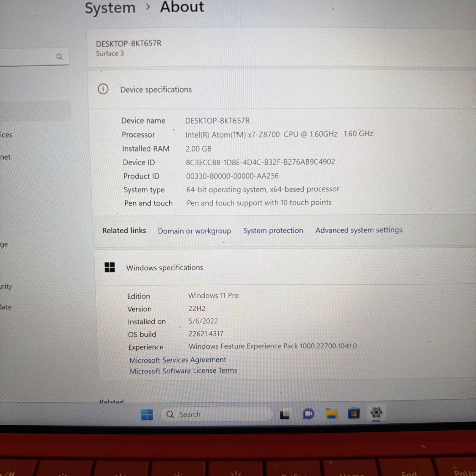Open Microsoft Software License Terms link
The image size is (476, 476).
[x=183, y=371]
